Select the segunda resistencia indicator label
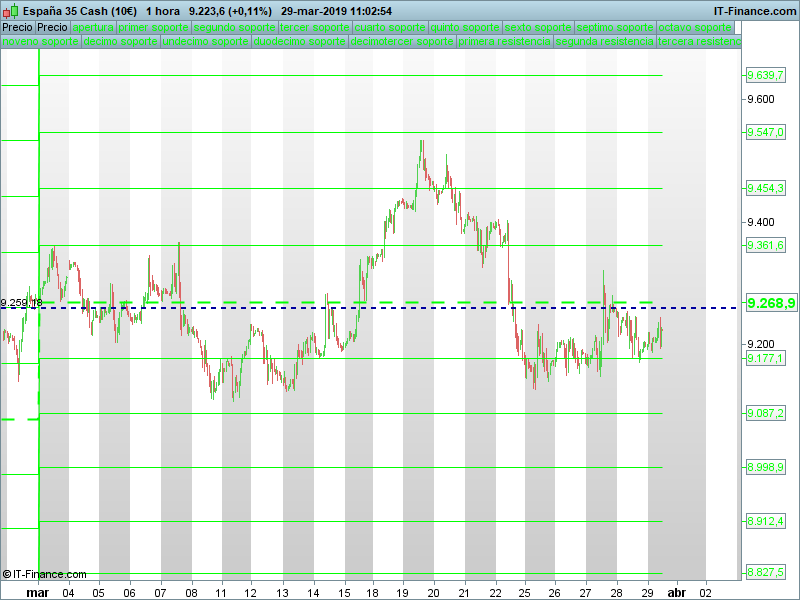Image resolution: width=800 pixels, height=600 pixels. tap(605, 41)
